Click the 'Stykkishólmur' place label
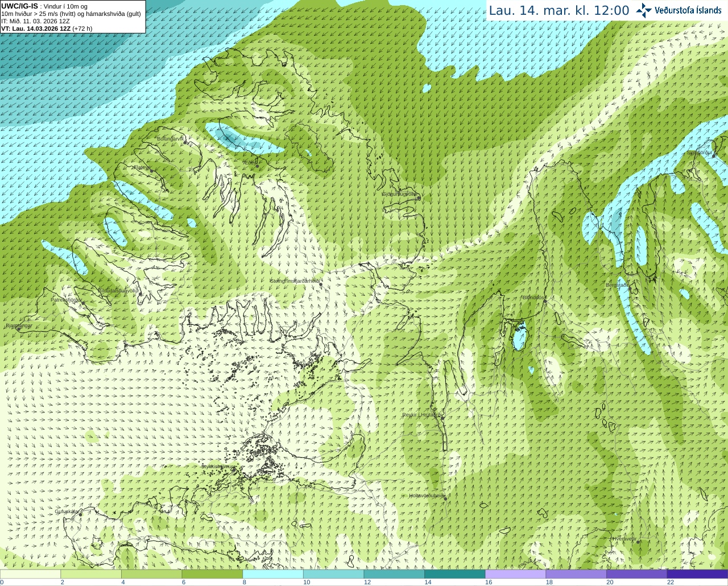Image resolution: width=728 pixels, height=586 pixels. click(218, 466)
